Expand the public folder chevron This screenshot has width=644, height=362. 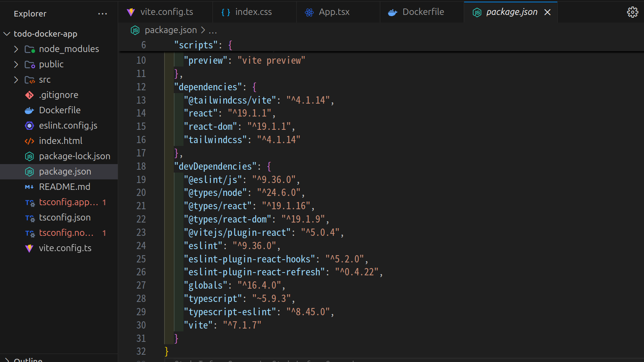tap(16, 64)
